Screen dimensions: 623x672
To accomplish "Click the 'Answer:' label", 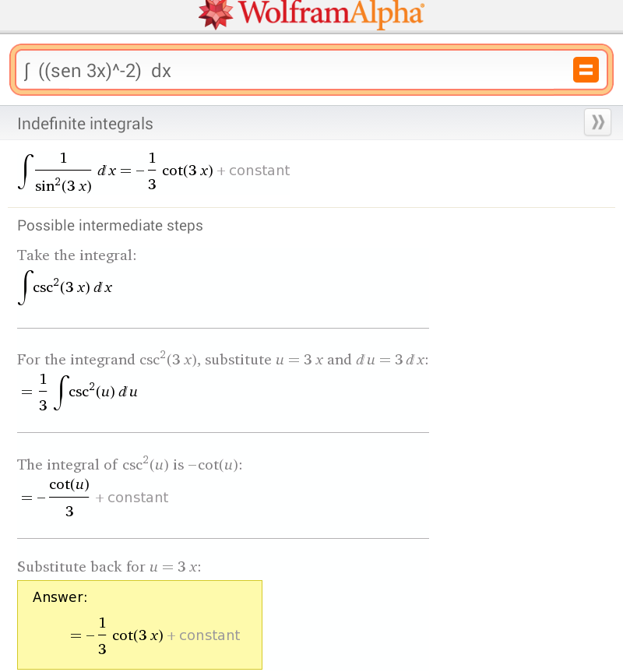I will (x=60, y=597).
